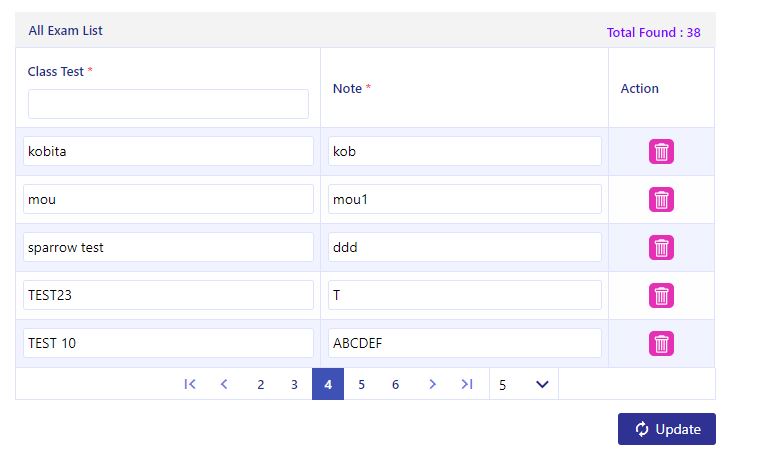Viewport: 776px width, 469px height.
Task: Select page 2 in pagination
Action: (x=261, y=384)
